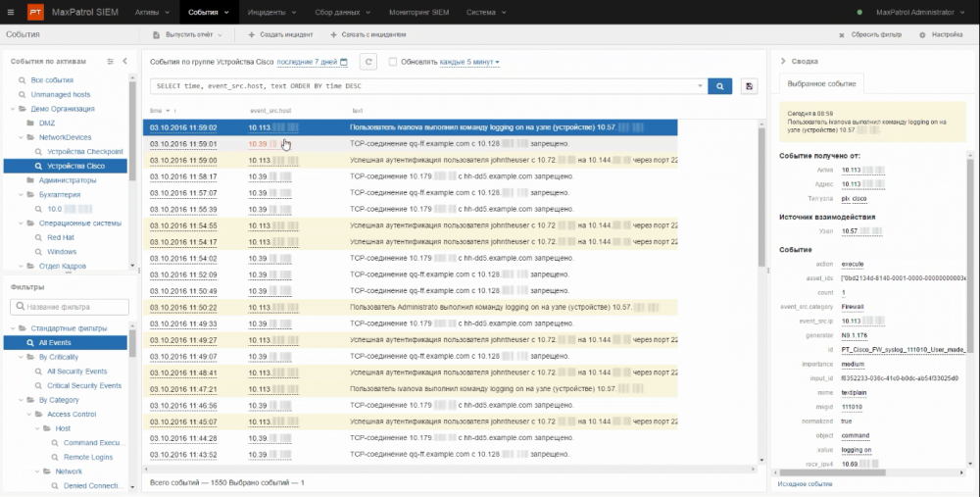The image size is (980, 497).
Task: Click the refresh events icon button
Action: (368, 62)
